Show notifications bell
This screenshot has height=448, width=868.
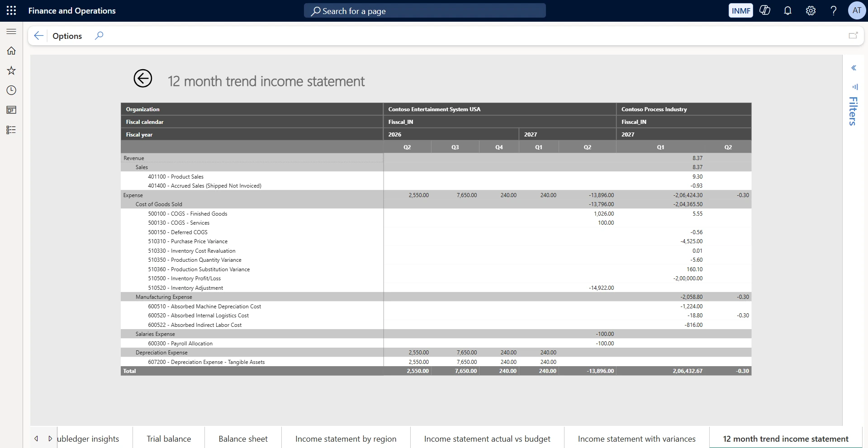coord(787,11)
